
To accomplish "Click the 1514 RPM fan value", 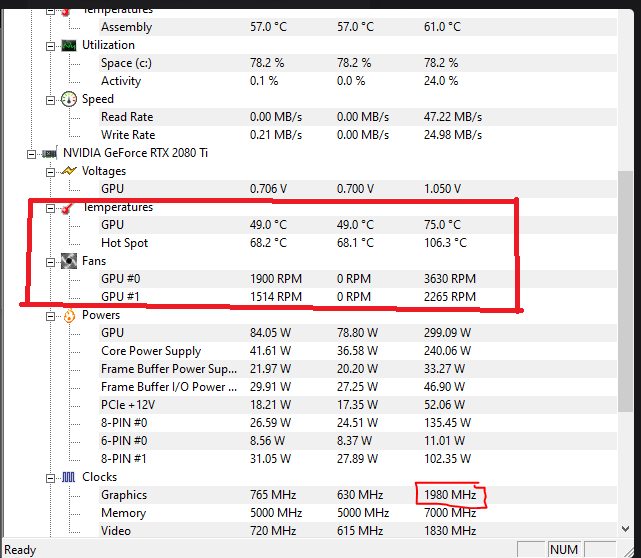I will pyautogui.click(x=276, y=297).
